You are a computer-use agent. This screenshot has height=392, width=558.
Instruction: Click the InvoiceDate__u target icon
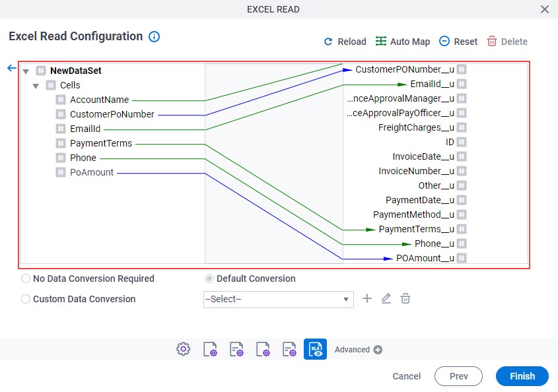pos(462,156)
